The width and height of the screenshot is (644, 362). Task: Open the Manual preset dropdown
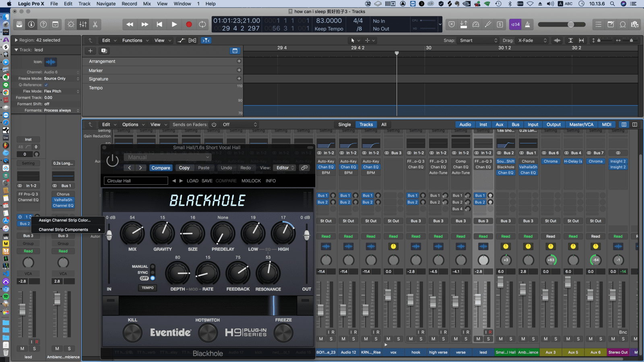pos(167,157)
